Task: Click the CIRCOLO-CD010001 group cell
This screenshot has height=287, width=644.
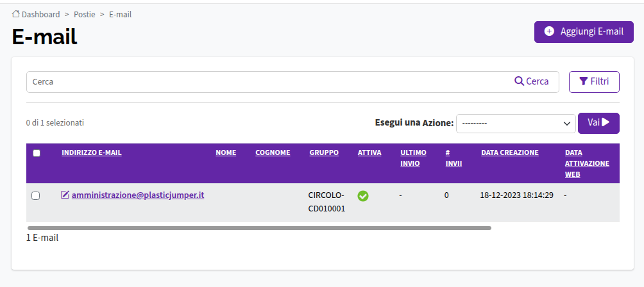Action: 327,202
